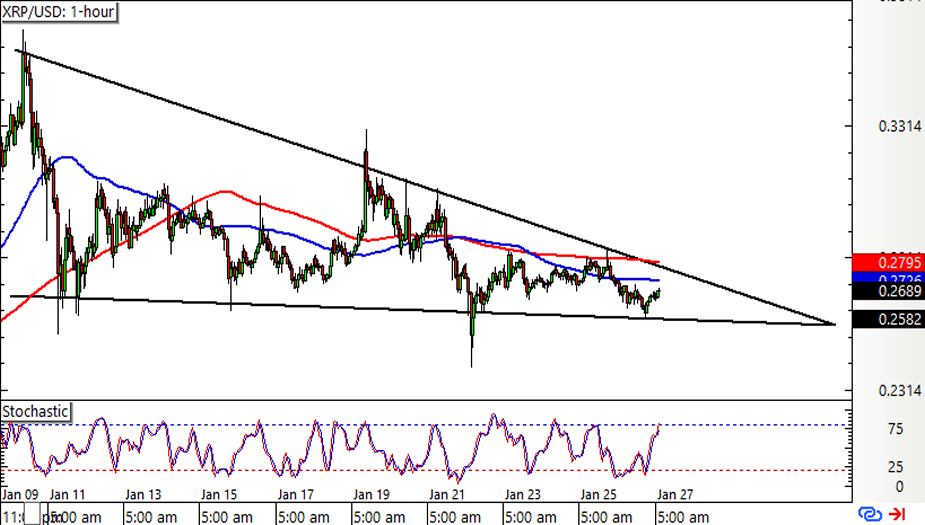925x525 pixels.
Task: Click the 0.2314 price axis label
Action: click(x=899, y=391)
